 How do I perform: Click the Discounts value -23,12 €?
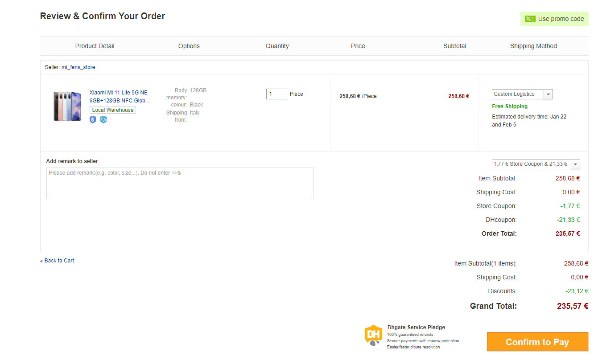click(x=577, y=291)
